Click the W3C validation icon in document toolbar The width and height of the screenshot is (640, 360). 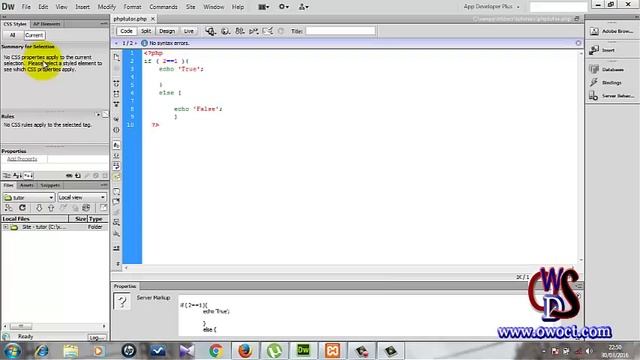tap(253, 31)
